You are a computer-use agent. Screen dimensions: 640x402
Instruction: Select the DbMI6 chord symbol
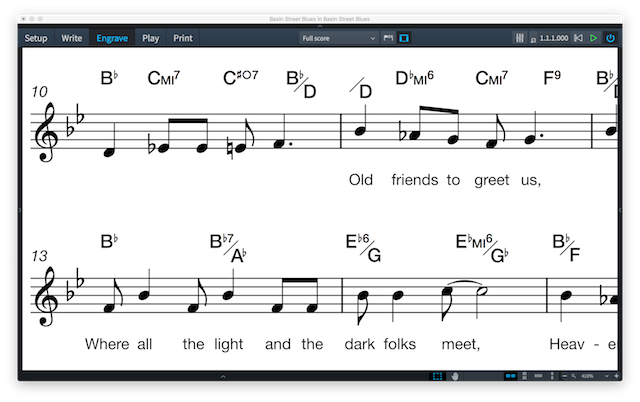pos(414,78)
